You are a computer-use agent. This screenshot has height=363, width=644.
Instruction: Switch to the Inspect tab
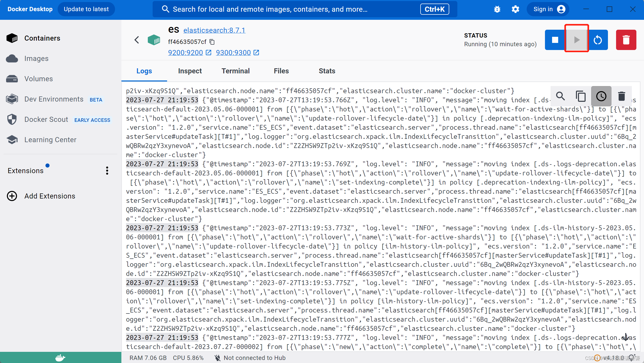(190, 71)
